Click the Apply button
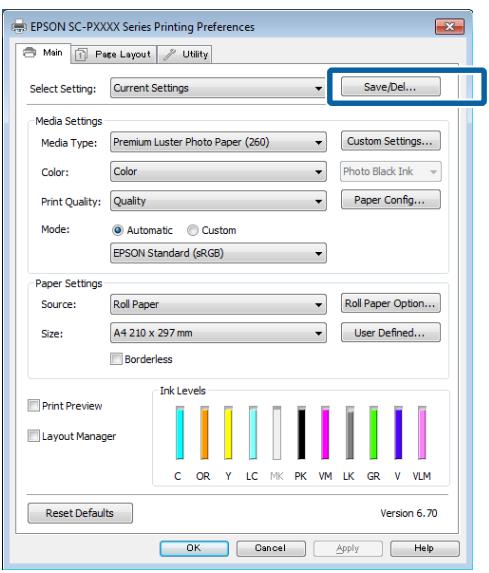489x573 pixels. tap(348, 548)
